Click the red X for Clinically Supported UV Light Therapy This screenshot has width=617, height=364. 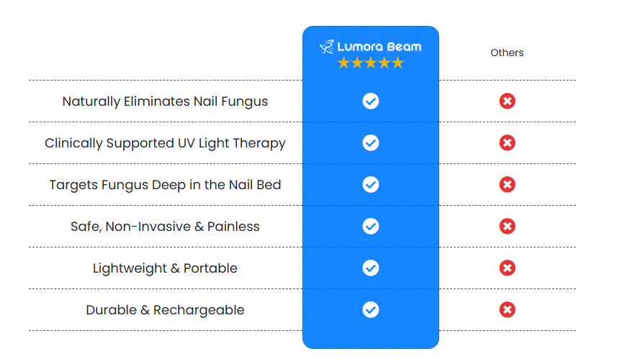click(508, 142)
